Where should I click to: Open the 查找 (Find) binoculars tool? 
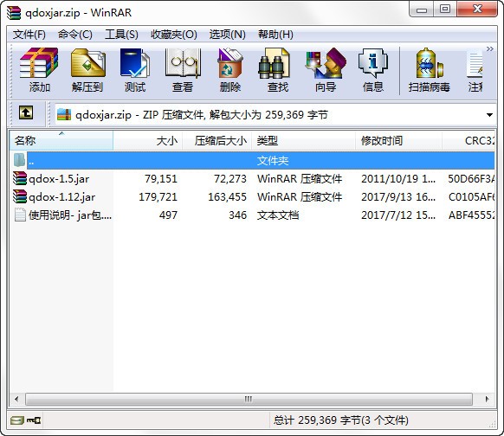click(x=278, y=69)
